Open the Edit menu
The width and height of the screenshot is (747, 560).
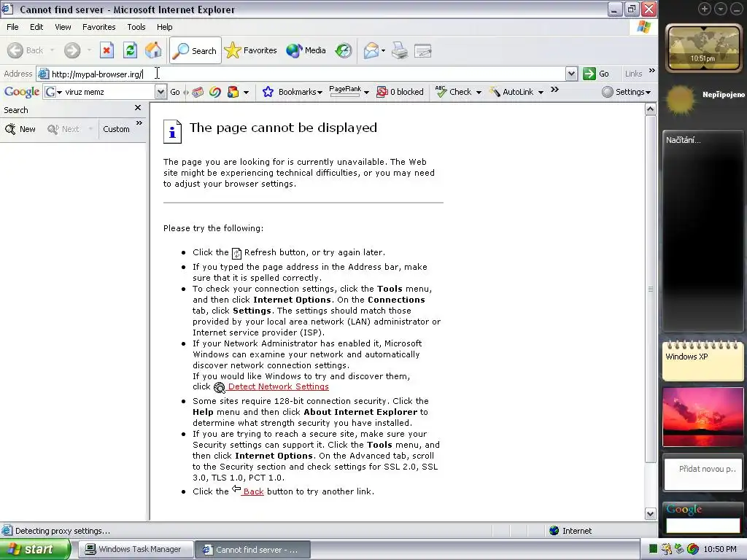(x=36, y=27)
